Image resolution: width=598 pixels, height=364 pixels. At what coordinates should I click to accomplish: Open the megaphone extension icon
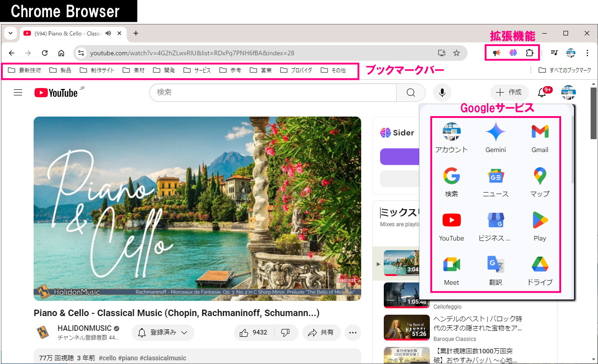click(x=496, y=53)
